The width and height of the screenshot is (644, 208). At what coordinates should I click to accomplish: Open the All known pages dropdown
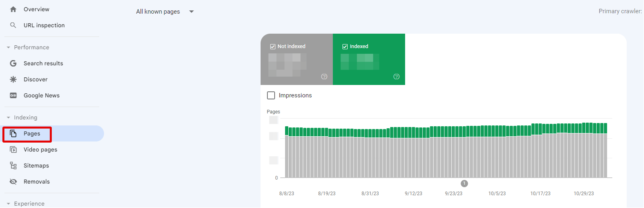[165, 12]
